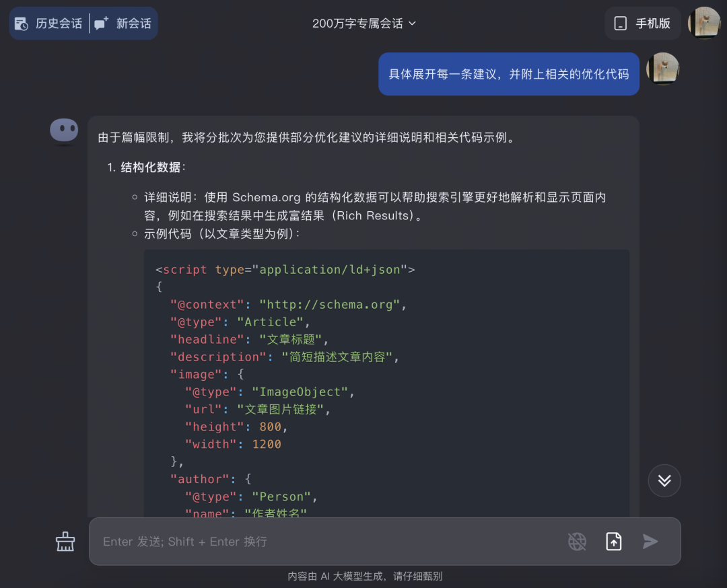The height and width of the screenshot is (588, 727).
Task: Click the top-right user profile avatar
Action: pyautogui.click(x=703, y=23)
